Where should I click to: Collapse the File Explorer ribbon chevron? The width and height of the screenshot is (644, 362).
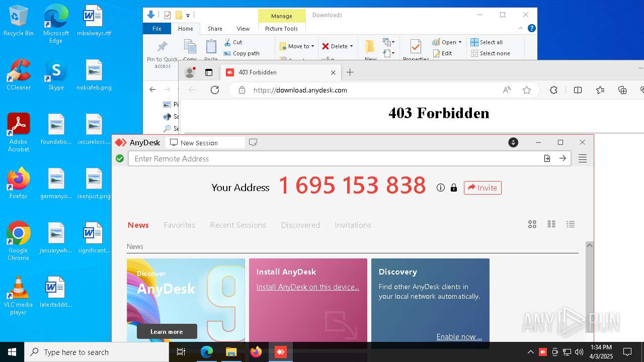(521, 29)
